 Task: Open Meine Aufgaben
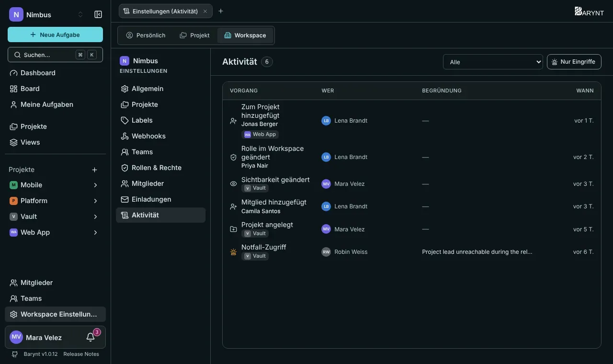point(55,104)
